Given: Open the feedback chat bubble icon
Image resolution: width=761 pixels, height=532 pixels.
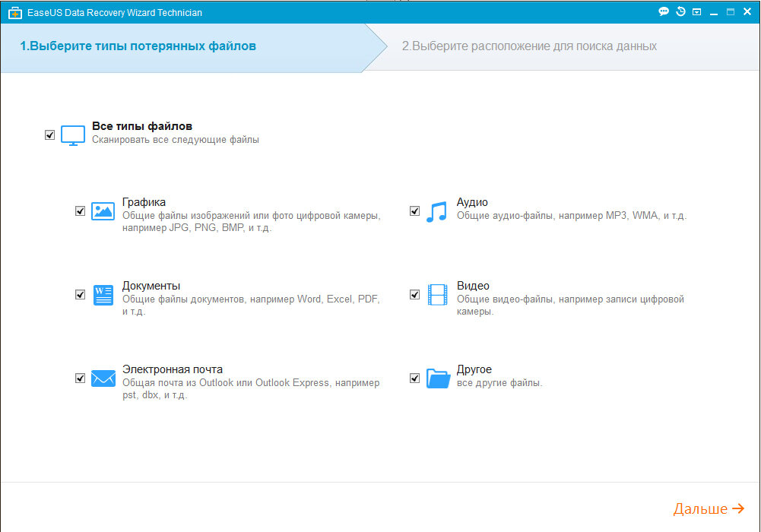Looking at the screenshot, I should coord(664,11).
